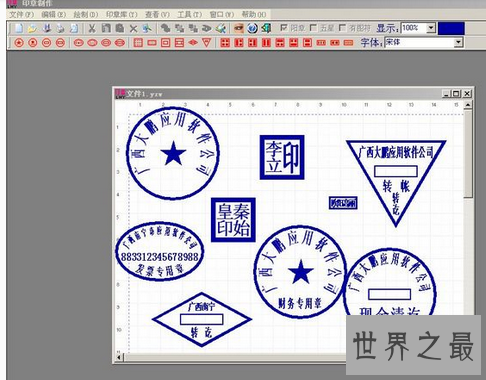This screenshot has width=486, height=380.
Task: Select the three-row rectangle seal tool
Action: pos(179,43)
